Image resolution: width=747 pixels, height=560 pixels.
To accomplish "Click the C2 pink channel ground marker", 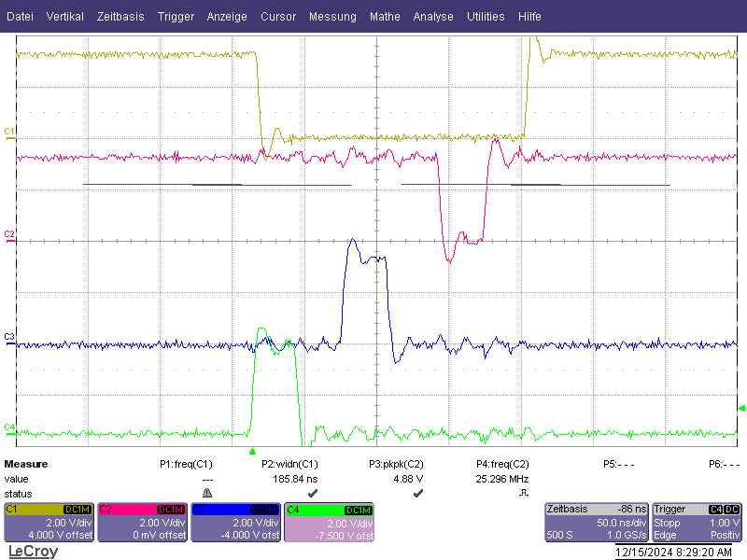I will [9, 236].
